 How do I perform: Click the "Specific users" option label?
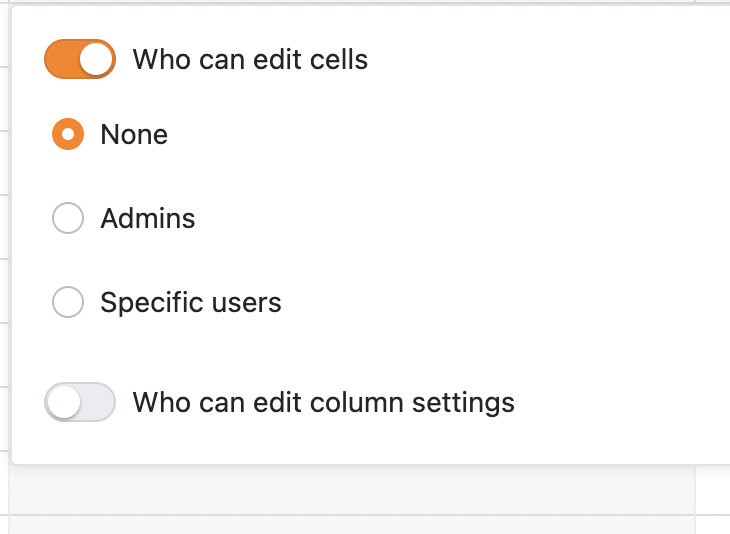pos(191,303)
